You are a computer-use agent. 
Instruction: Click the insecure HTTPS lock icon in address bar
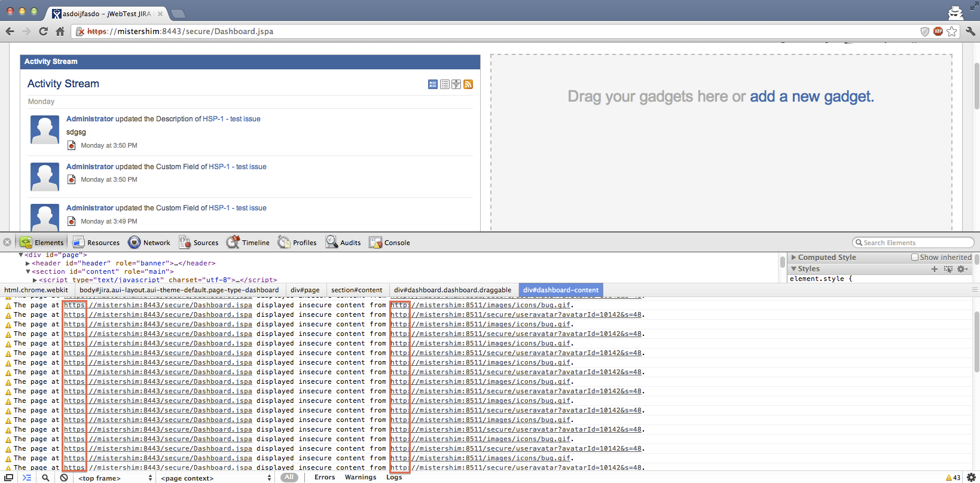pyautogui.click(x=80, y=31)
